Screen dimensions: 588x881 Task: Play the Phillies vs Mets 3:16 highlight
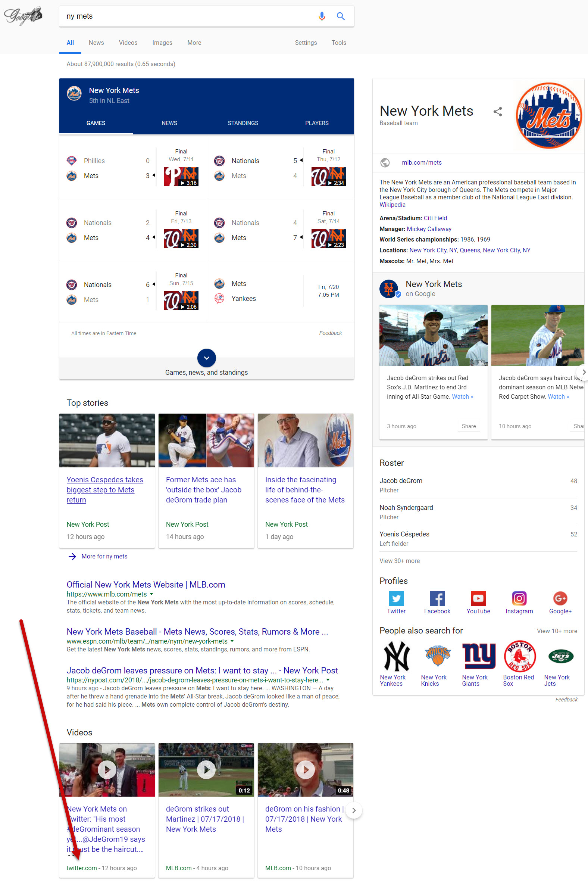coord(181,177)
